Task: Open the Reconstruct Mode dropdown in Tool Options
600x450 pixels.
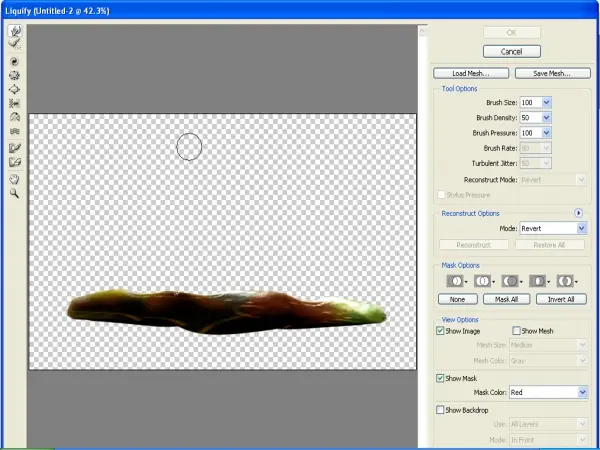Action: click(553, 180)
